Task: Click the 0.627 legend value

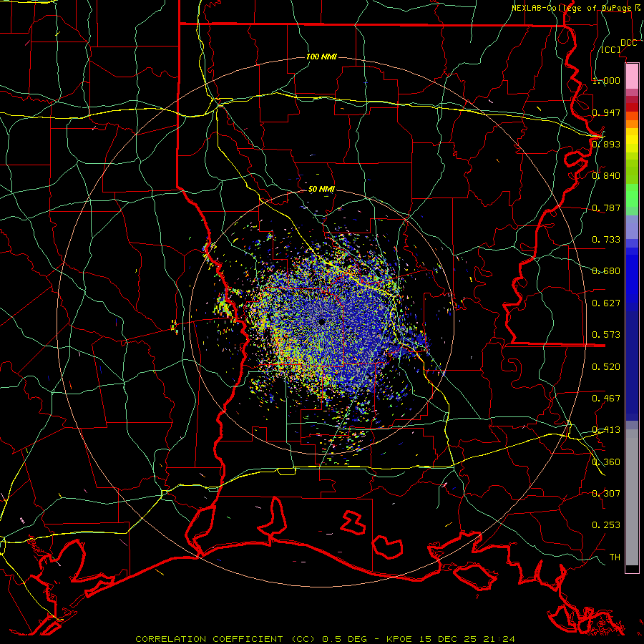Action: click(606, 303)
